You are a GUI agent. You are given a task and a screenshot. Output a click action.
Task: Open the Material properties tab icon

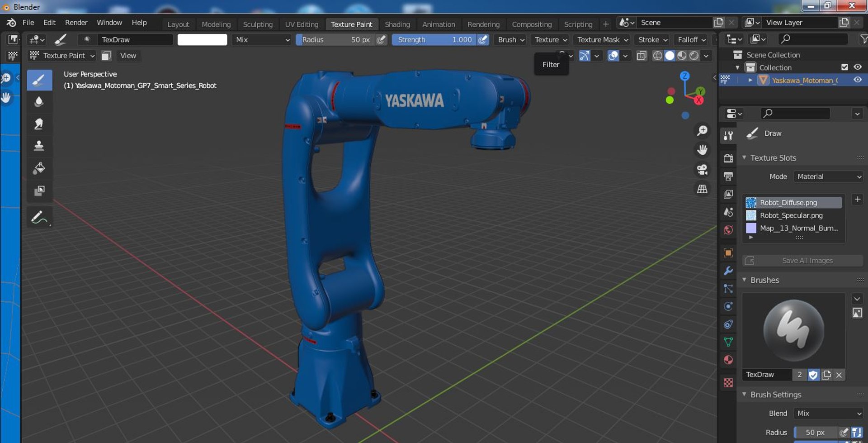click(728, 360)
